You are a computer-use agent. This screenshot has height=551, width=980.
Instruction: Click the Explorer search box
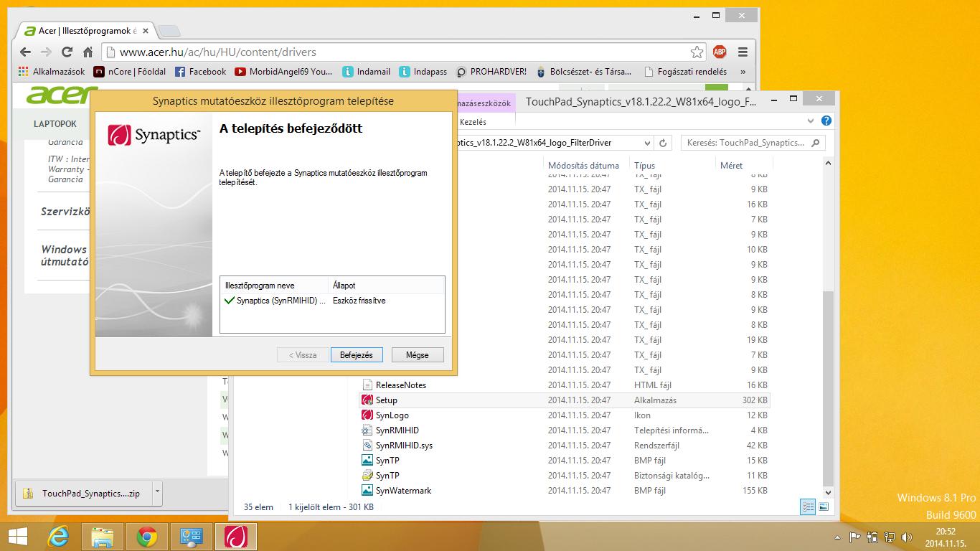(x=753, y=143)
